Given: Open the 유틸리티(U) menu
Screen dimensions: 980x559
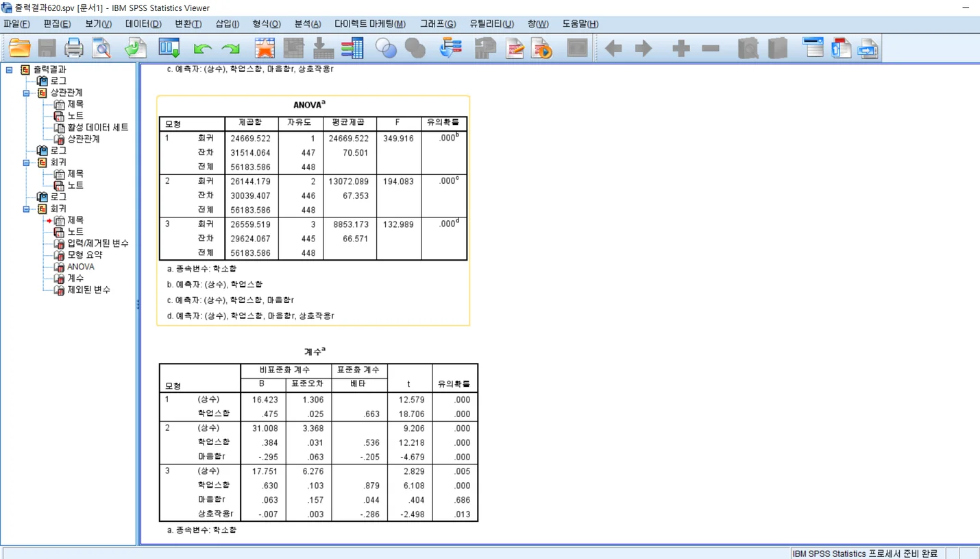Looking at the screenshot, I should tap(491, 24).
